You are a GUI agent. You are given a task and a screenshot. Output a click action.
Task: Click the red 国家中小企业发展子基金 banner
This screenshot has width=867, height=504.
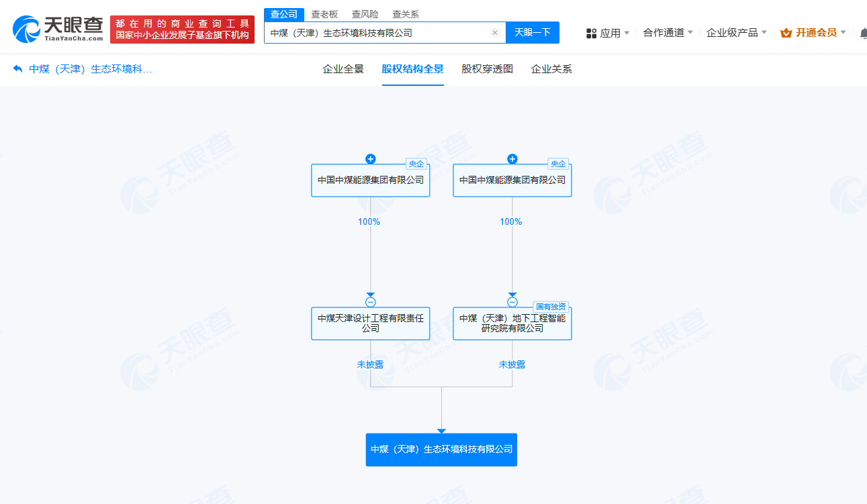pyautogui.click(x=182, y=30)
